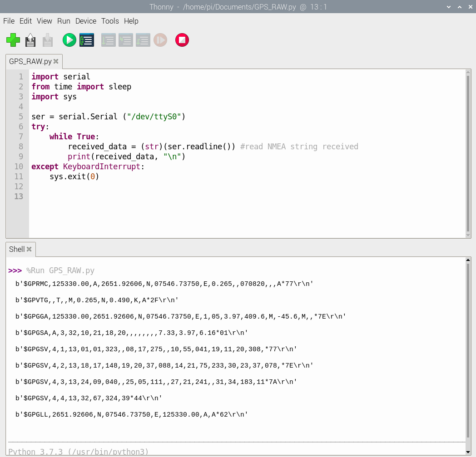Image resolution: width=476 pixels, height=457 pixels.
Task: Close the GPS_RAW.py editor tab
Action: 56,61
